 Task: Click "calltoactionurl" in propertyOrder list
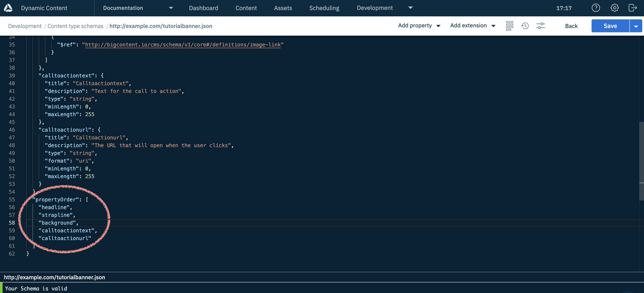(x=65, y=238)
